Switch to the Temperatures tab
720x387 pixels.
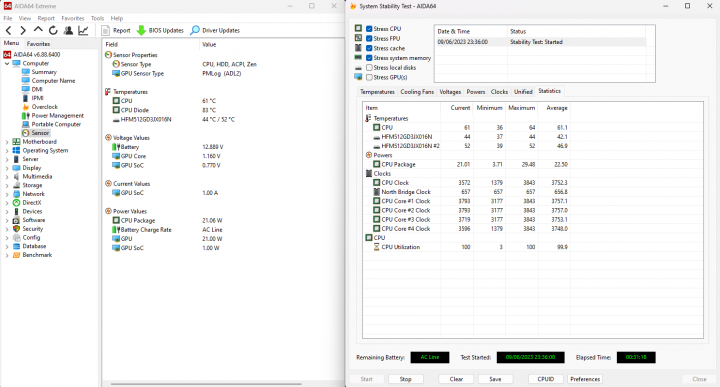click(377, 92)
